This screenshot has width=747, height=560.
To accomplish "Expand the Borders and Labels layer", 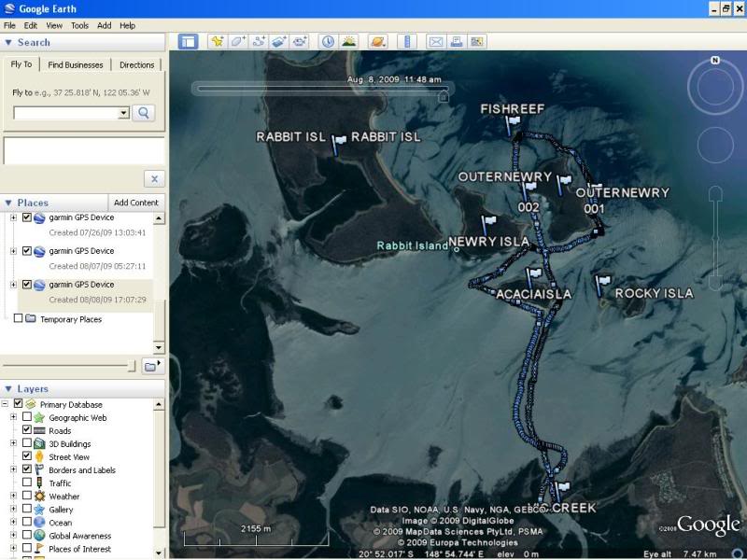I will pos(13,469).
